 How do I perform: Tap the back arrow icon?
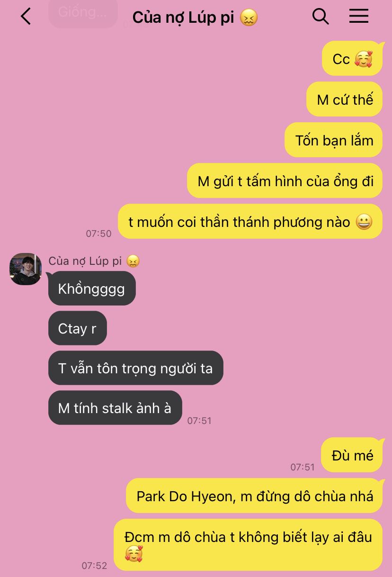click(x=26, y=17)
